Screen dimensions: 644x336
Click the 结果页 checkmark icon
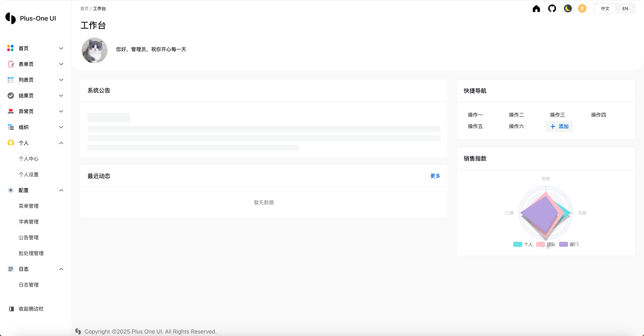pos(11,95)
